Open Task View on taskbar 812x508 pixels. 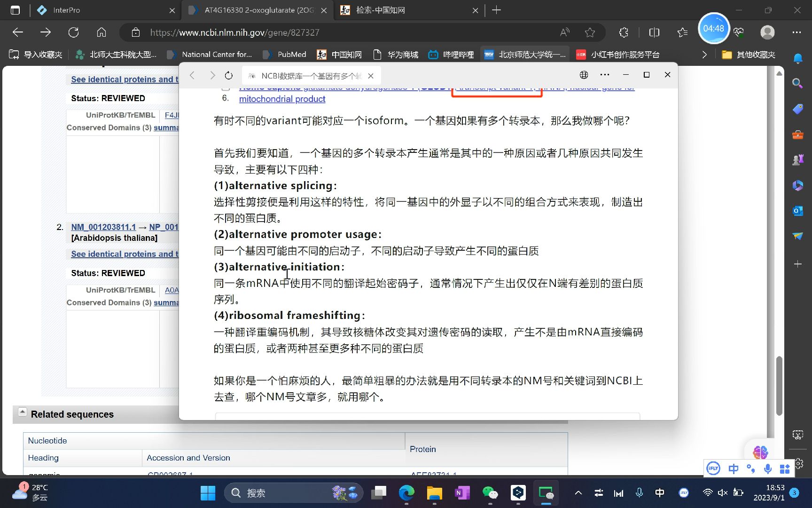pyautogui.click(x=378, y=493)
